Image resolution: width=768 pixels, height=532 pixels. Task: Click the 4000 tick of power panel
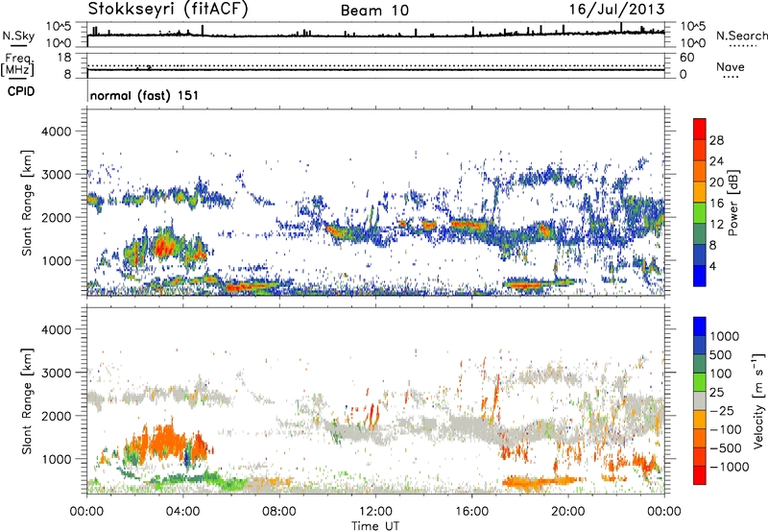[56, 132]
